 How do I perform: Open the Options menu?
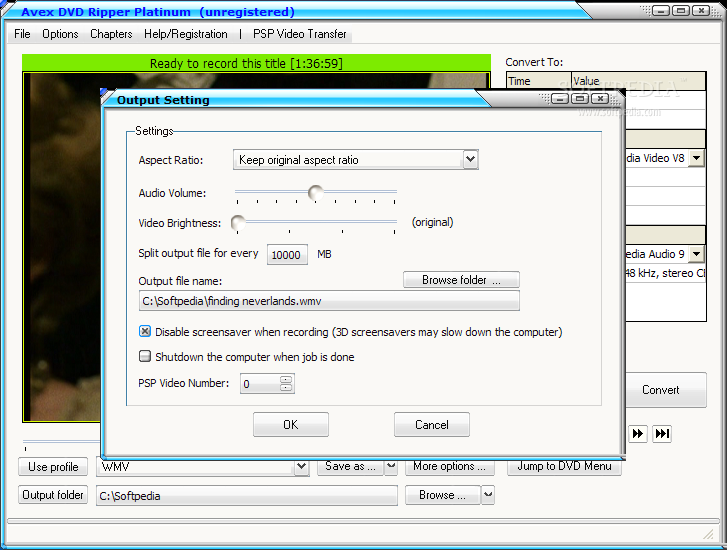(60, 34)
